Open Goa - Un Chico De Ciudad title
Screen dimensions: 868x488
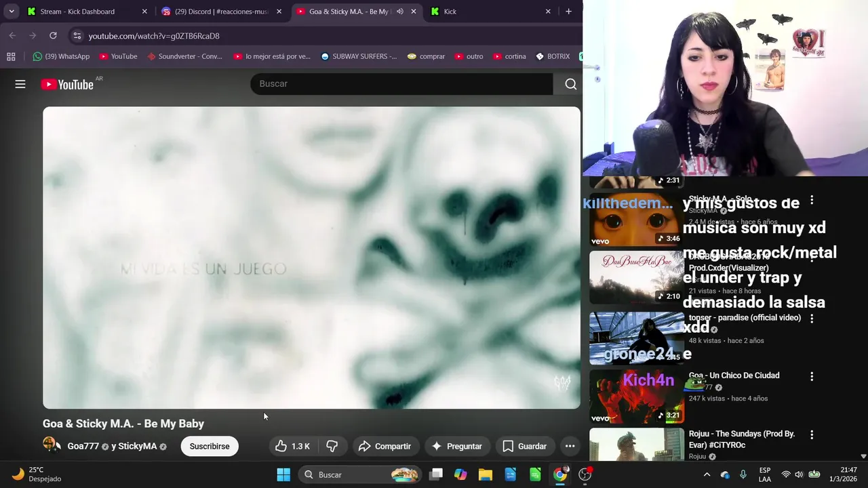(x=734, y=375)
